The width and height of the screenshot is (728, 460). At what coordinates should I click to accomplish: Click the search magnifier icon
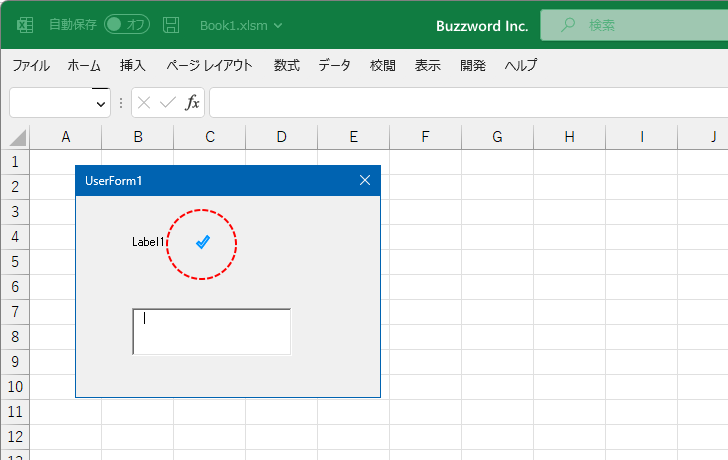point(568,25)
